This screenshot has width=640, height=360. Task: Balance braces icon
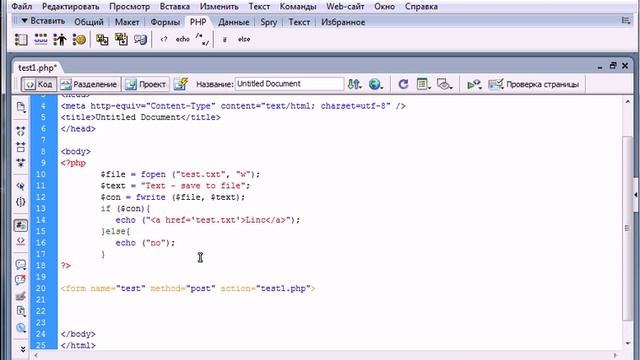tap(21, 202)
